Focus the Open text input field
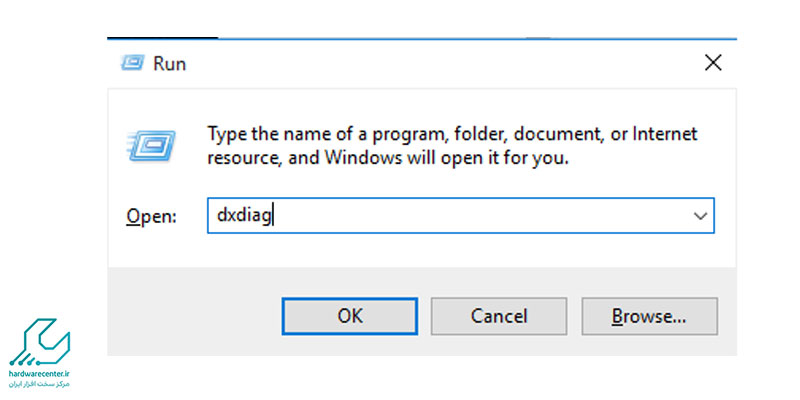800x400 pixels. (x=450, y=216)
